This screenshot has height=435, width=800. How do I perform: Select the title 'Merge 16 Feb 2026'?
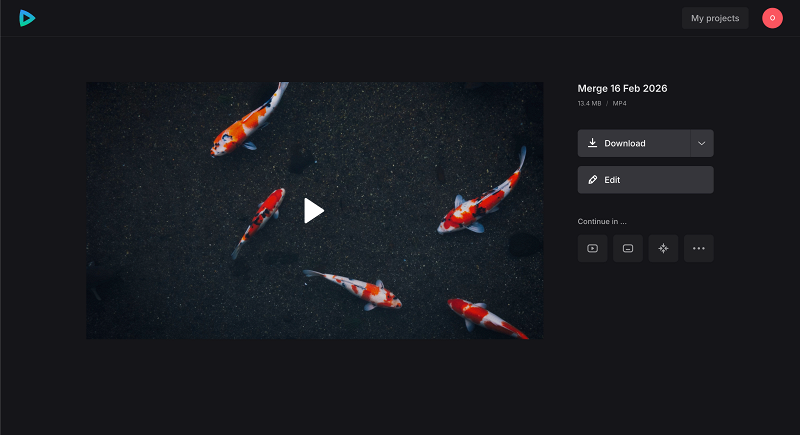click(x=622, y=88)
